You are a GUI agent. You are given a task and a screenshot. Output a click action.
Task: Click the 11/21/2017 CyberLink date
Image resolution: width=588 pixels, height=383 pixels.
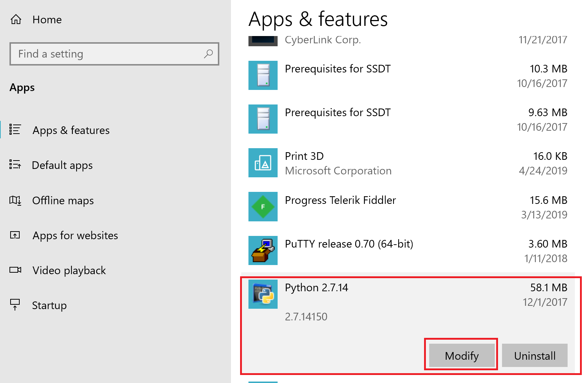(x=543, y=40)
